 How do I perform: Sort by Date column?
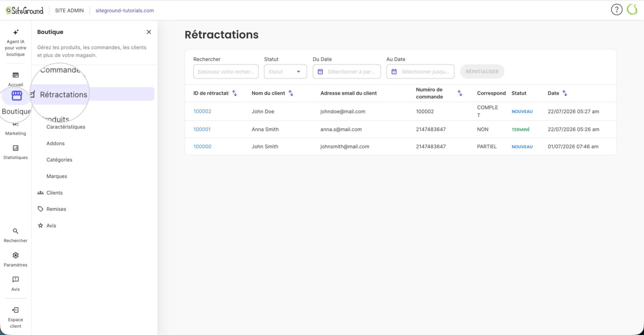point(565,93)
